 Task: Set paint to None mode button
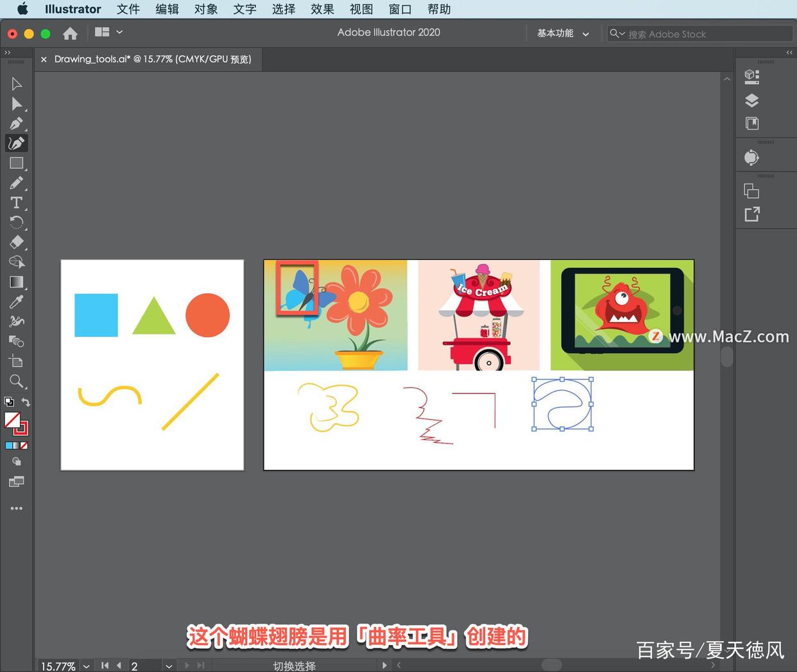[24, 445]
